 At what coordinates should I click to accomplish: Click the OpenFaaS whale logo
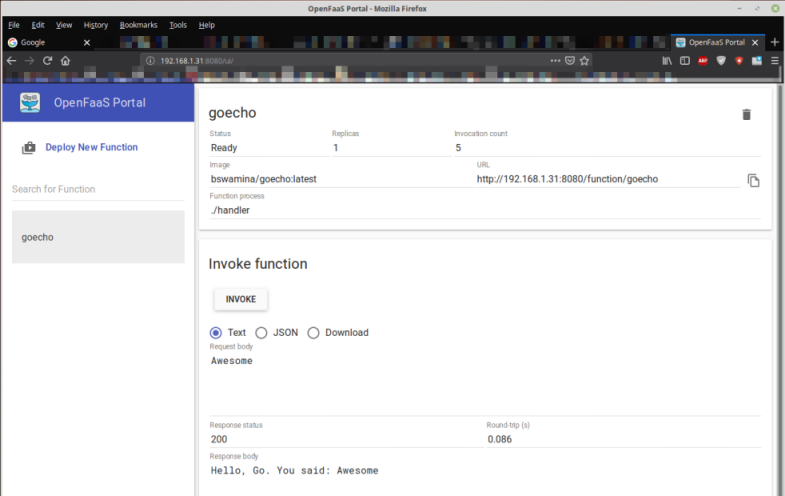[30, 103]
